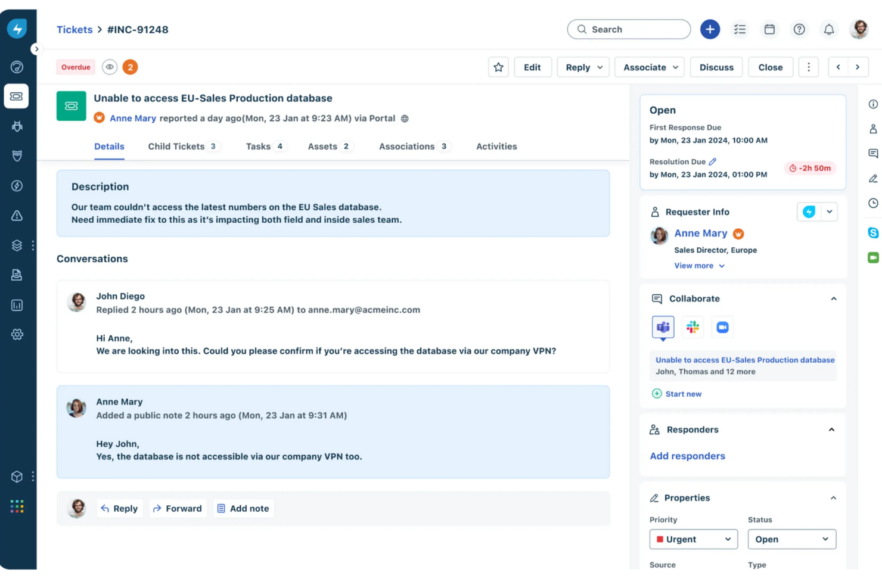Click the ticket info icon on right edge

click(x=873, y=104)
